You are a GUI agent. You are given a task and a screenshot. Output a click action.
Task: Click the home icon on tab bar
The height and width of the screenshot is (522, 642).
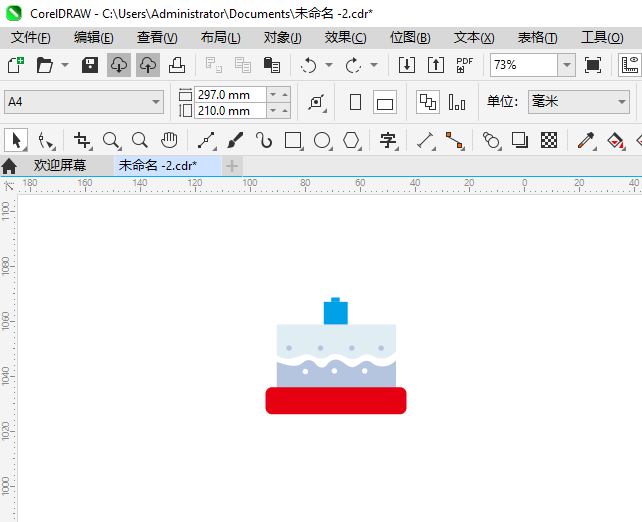tap(9, 166)
